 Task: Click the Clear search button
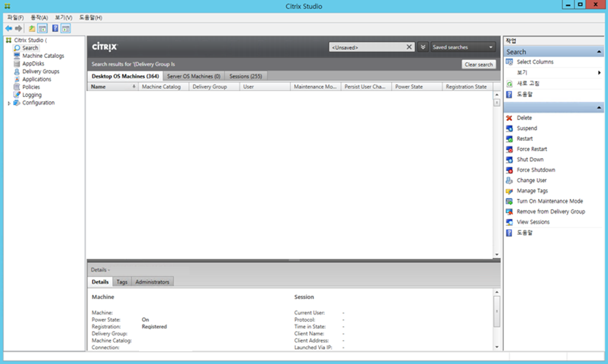coord(478,65)
